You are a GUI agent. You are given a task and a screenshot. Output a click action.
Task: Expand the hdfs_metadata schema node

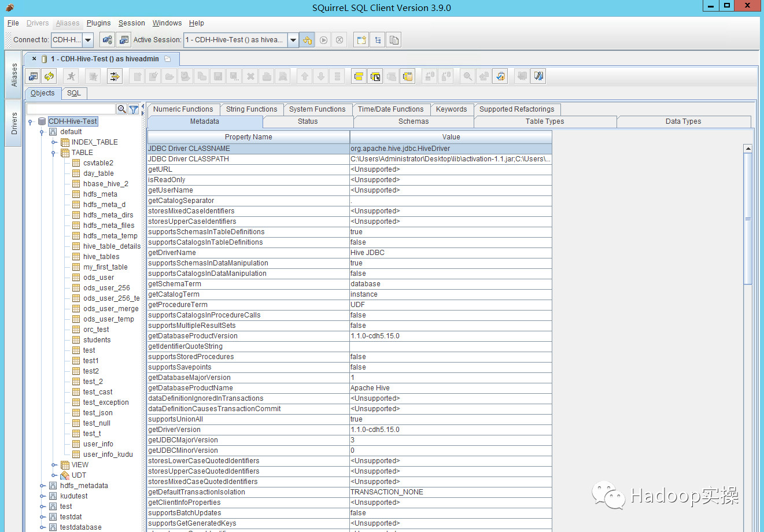pos(42,486)
